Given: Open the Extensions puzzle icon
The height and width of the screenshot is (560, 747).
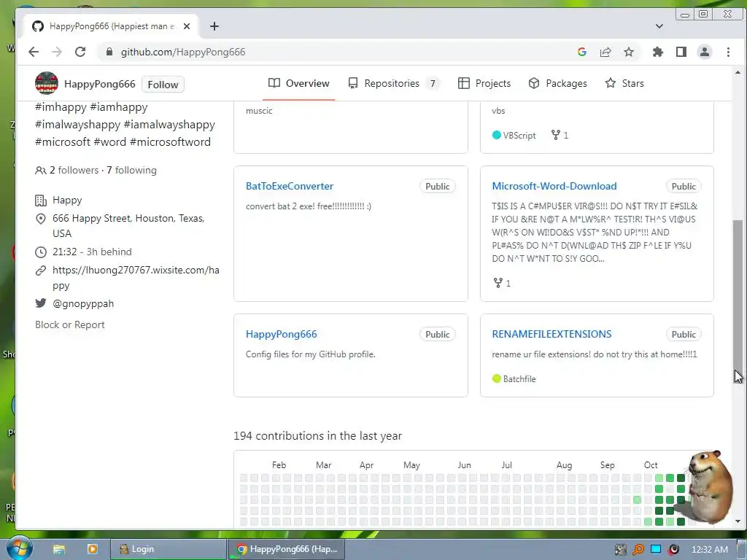Looking at the screenshot, I should click(658, 52).
